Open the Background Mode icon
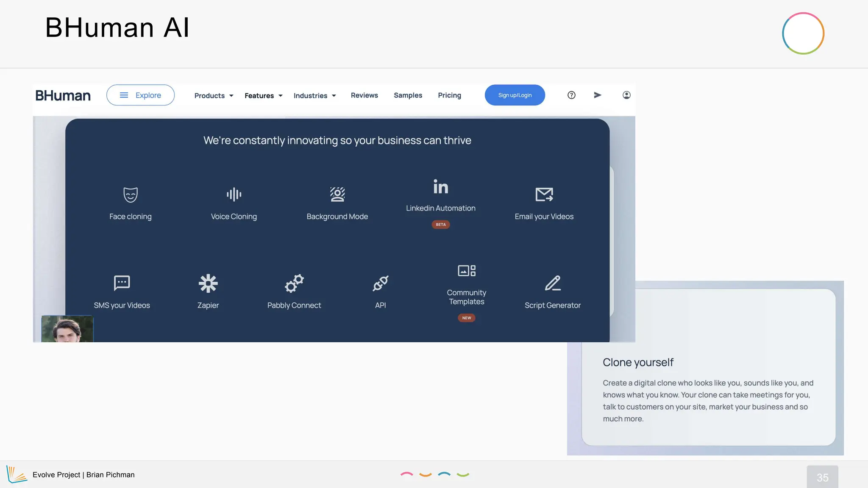The width and height of the screenshot is (868, 488). (x=337, y=194)
